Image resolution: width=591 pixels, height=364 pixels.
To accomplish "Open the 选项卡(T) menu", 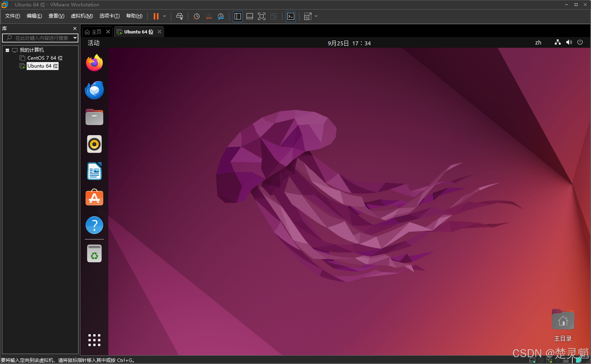I will 110,16.
